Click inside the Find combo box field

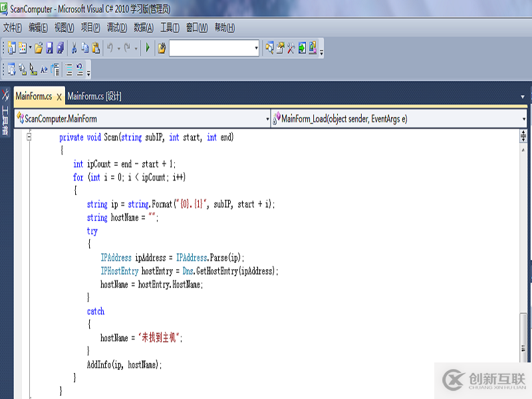coord(211,48)
